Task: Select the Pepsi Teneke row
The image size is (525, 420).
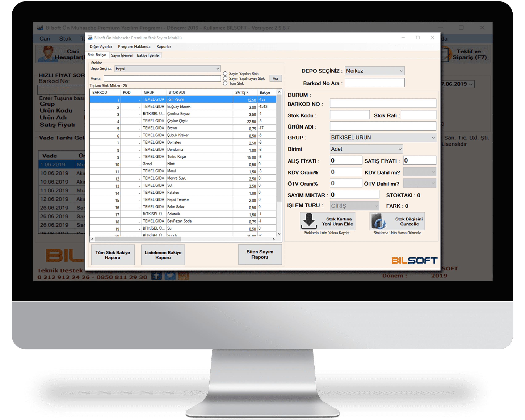Action: (x=183, y=200)
